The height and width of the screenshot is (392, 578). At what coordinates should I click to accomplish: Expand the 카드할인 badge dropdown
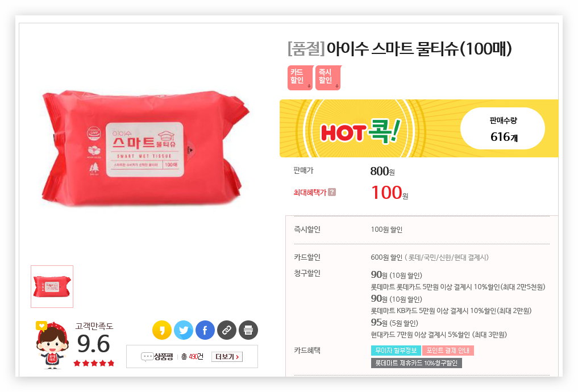pyautogui.click(x=300, y=78)
